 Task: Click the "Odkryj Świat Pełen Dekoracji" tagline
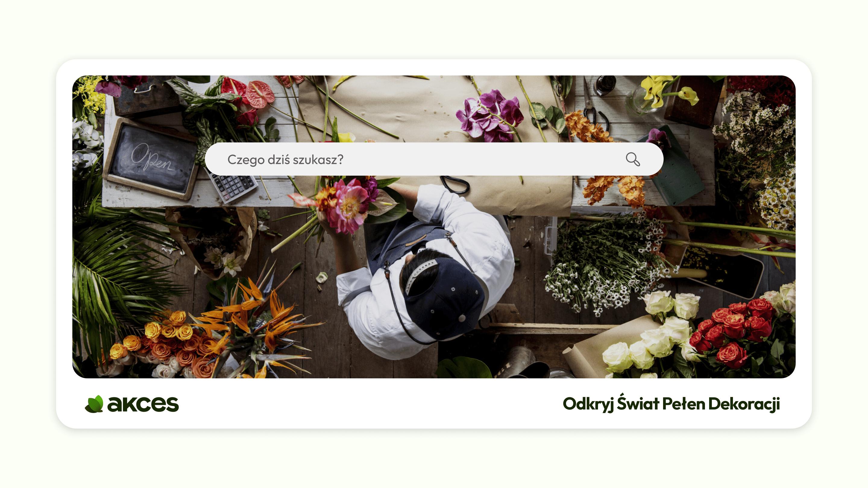[x=671, y=403]
